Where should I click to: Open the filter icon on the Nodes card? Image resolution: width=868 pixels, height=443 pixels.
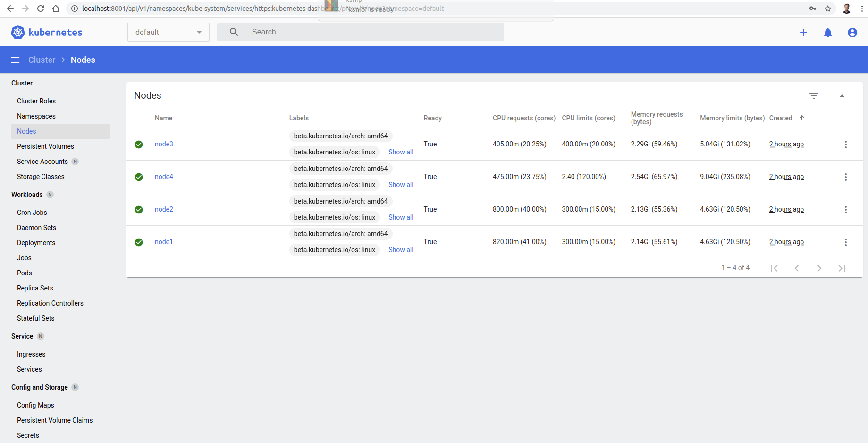point(814,95)
